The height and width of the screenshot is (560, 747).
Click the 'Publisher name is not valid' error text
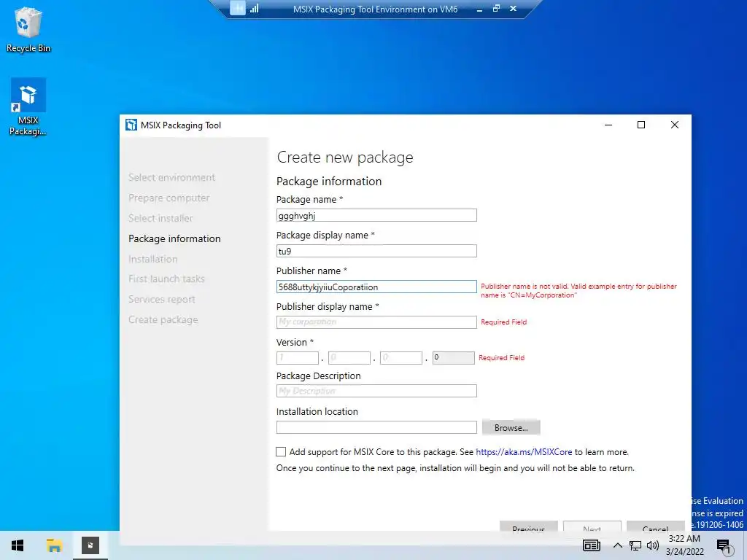click(x=578, y=290)
